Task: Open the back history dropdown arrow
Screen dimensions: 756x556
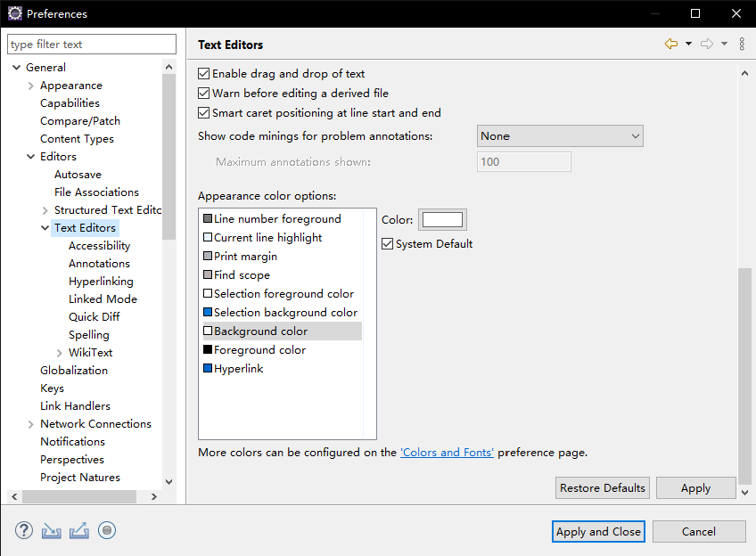Action: pyautogui.click(x=688, y=44)
